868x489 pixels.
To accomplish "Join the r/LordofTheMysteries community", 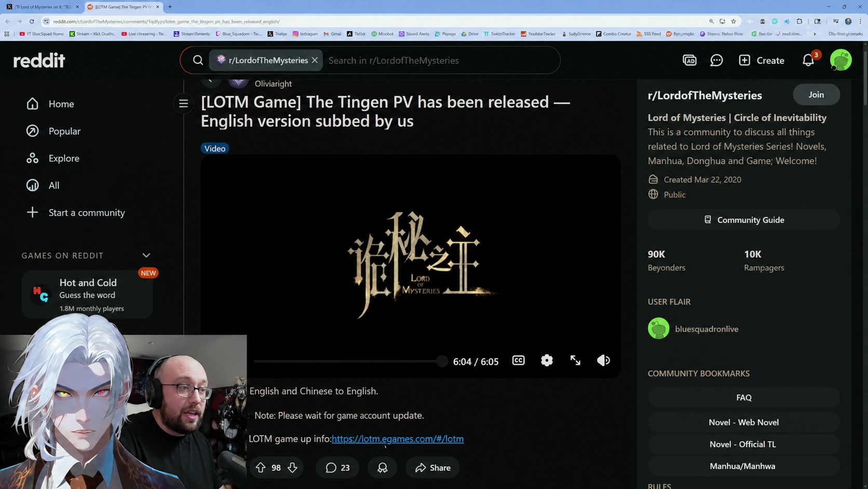I will [816, 95].
